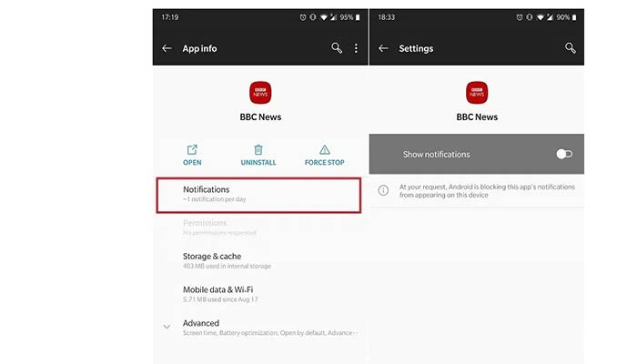Open the three-dot overflow menu in App info
Image resolution: width=637 pixels, height=364 pixels.
[356, 48]
